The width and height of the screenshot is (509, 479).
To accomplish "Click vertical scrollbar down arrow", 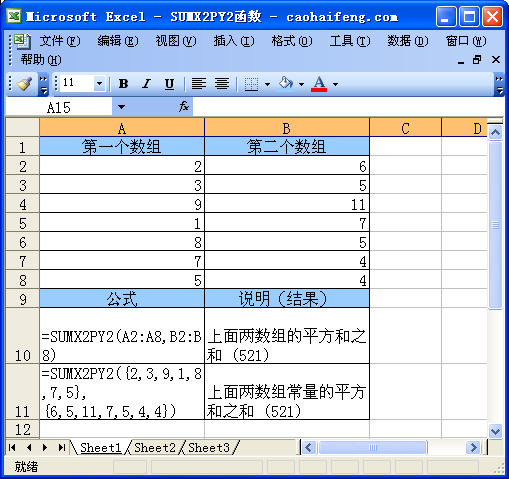I will point(495,431).
